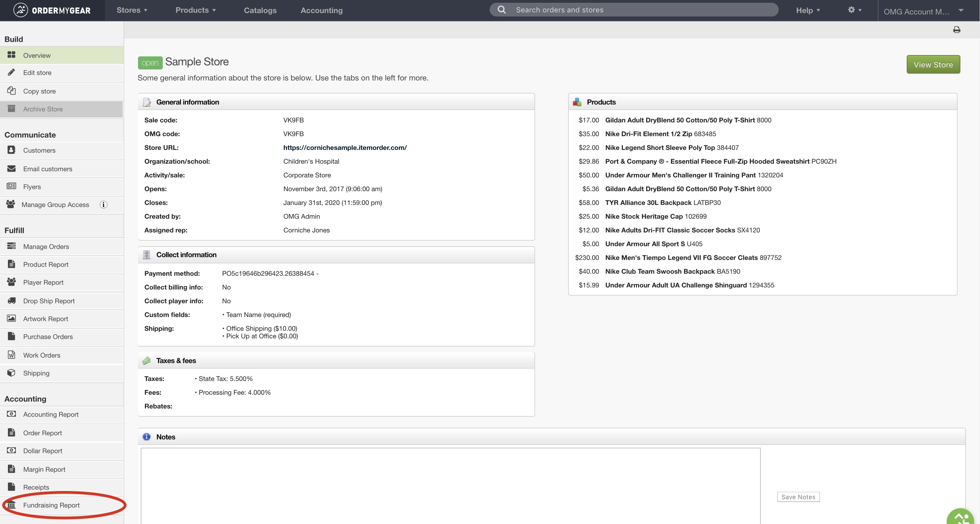980x524 pixels.
Task: Expand the Products dropdown menu
Action: (x=195, y=10)
